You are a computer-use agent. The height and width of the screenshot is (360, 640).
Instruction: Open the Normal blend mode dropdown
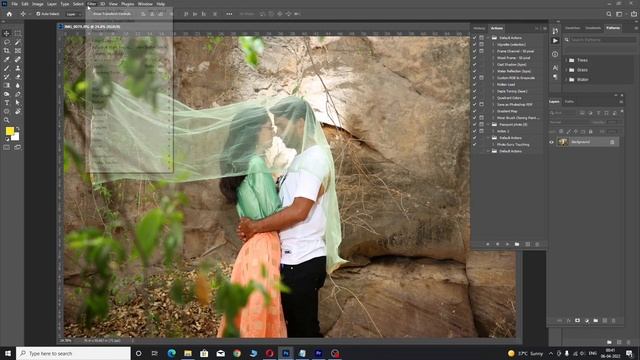coord(569,122)
